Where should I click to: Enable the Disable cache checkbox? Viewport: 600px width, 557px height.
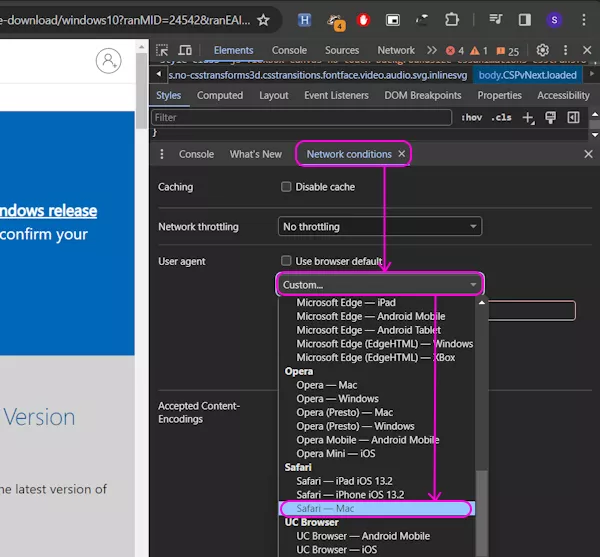[286, 187]
